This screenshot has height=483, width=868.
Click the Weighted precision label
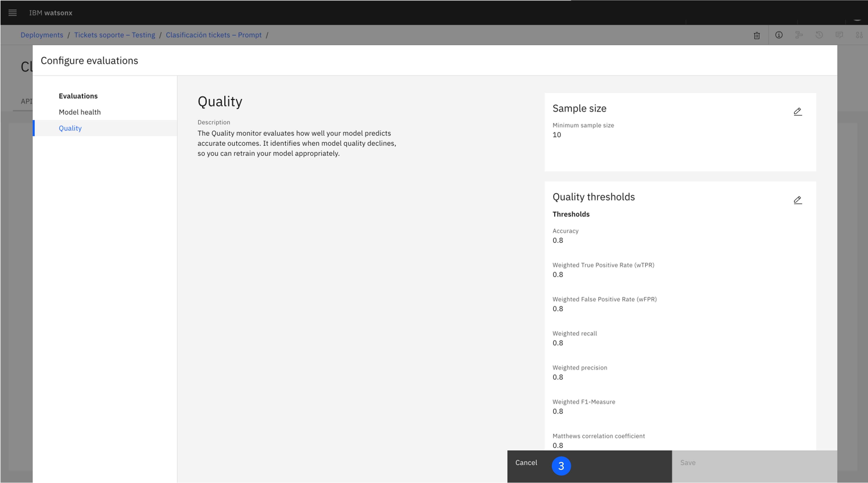580,368
